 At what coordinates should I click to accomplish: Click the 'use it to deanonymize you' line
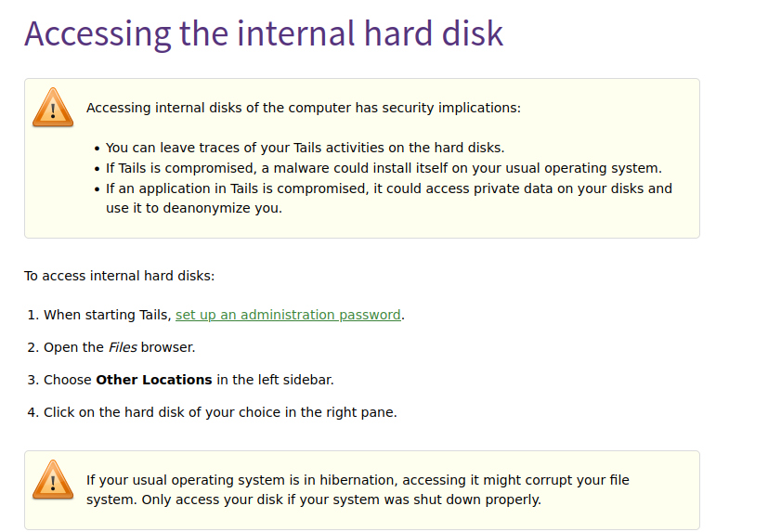pyautogui.click(x=194, y=208)
